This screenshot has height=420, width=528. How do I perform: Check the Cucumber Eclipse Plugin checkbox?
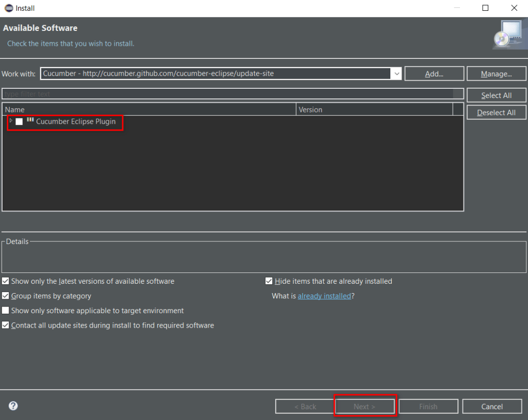[19, 122]
